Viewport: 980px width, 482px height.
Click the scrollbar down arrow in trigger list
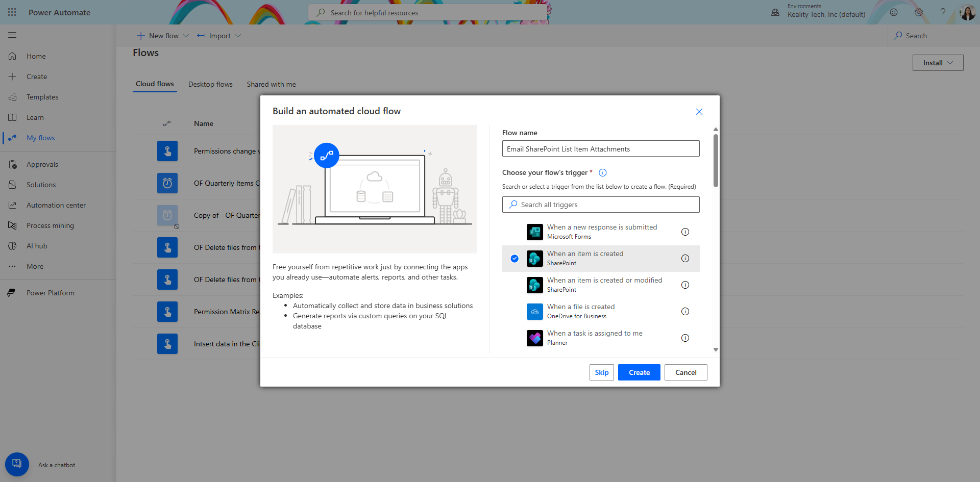coord(716,350)
